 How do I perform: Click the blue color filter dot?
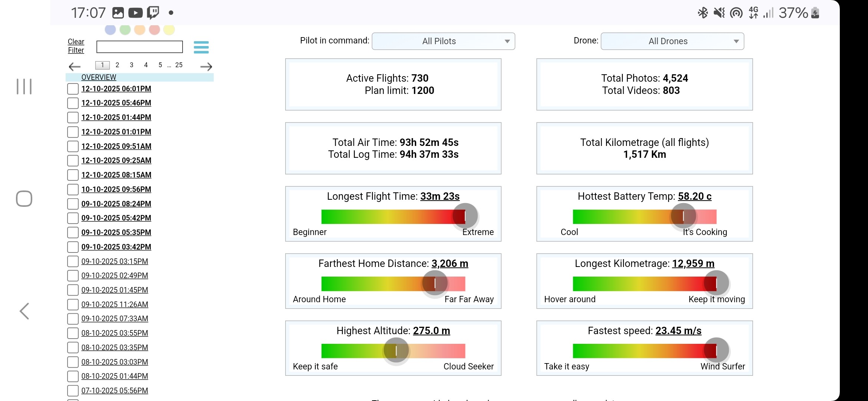coord(110,29)
